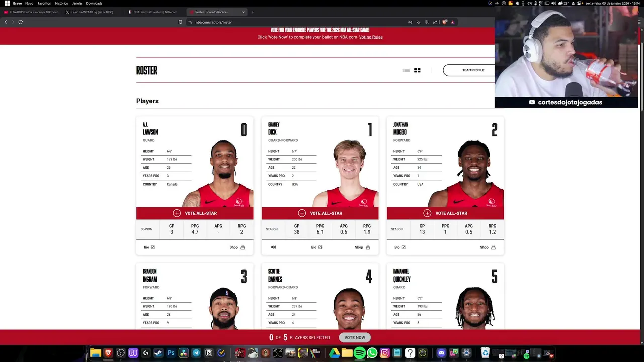The image size is (644, 362).
Task: Open Photoshop from the dock
Action: point(171,353)
